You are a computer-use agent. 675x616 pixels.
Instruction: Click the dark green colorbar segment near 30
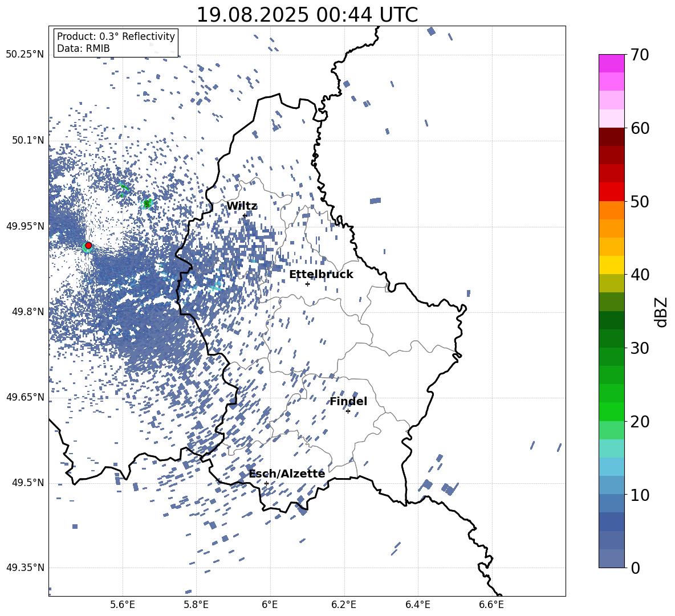point(611,338)
